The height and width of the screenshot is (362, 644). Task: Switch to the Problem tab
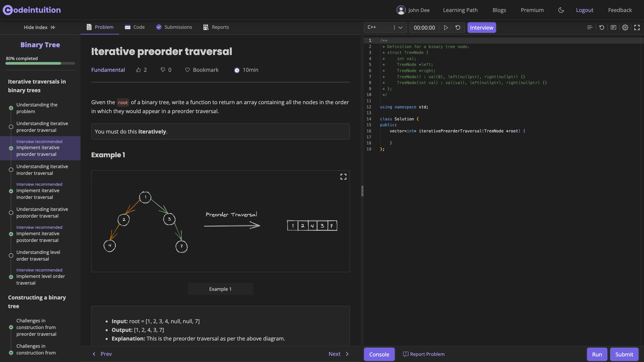[x=100, y=27]
